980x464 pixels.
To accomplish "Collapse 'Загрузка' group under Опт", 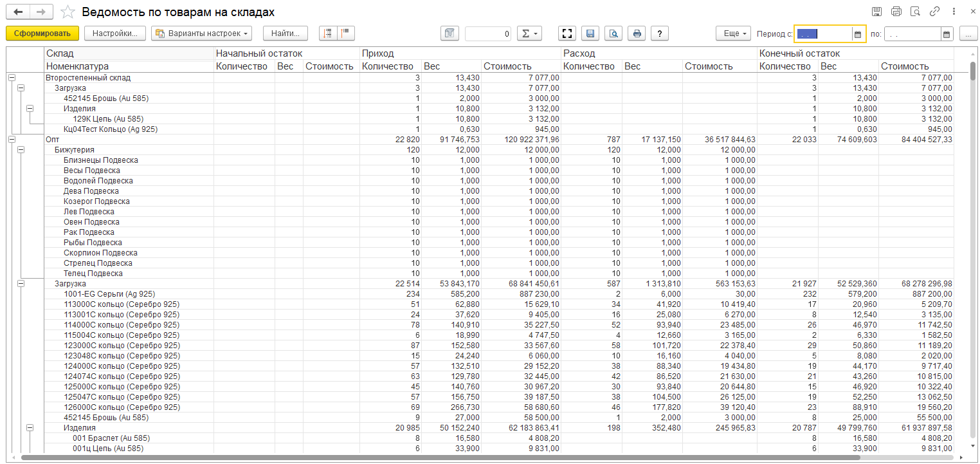I will 21,284.
